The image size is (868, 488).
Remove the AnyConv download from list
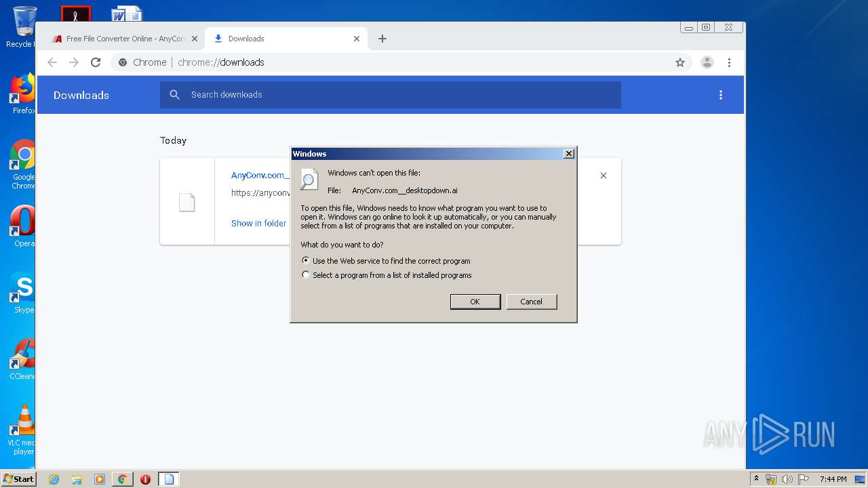[604, 176]
